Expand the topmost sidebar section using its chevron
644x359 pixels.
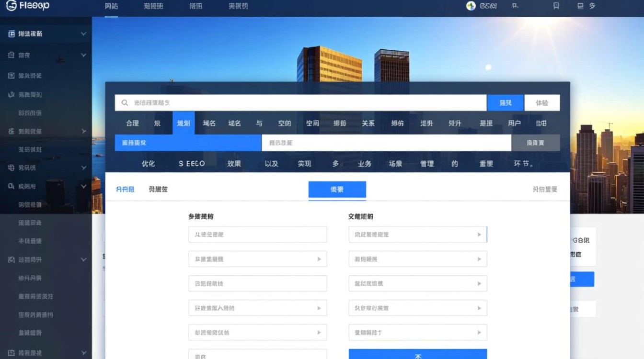point(83,34)
